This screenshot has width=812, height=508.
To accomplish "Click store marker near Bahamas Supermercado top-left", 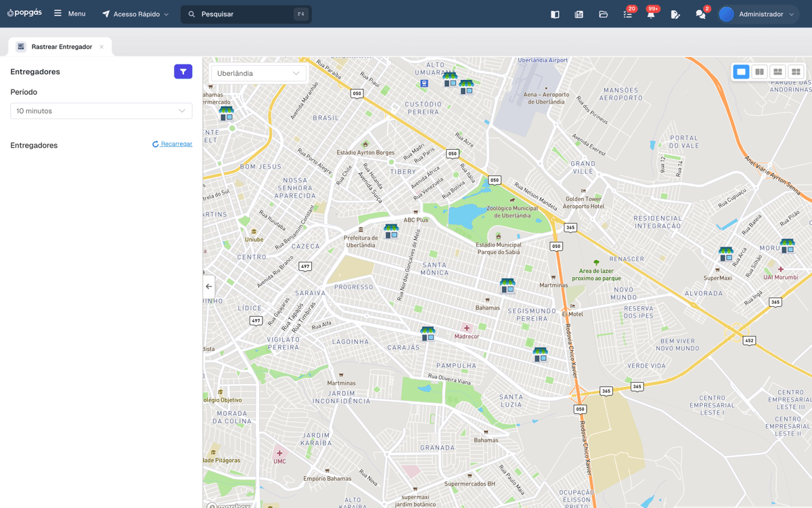I will point(226,113).
